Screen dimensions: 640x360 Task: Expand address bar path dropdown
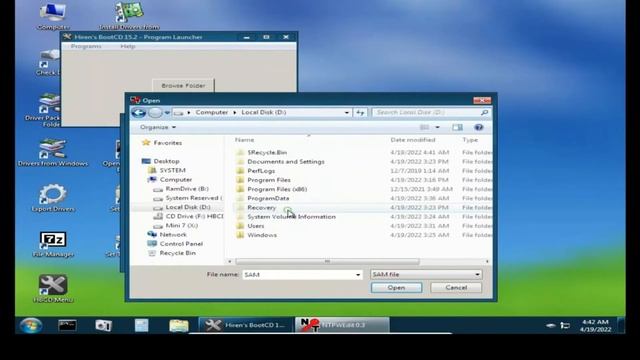click(x=347, y=113)
